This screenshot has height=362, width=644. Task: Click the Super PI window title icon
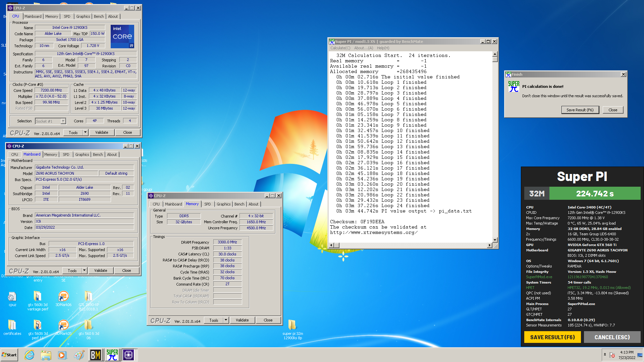pyautogui.click(x=331, y=42)
